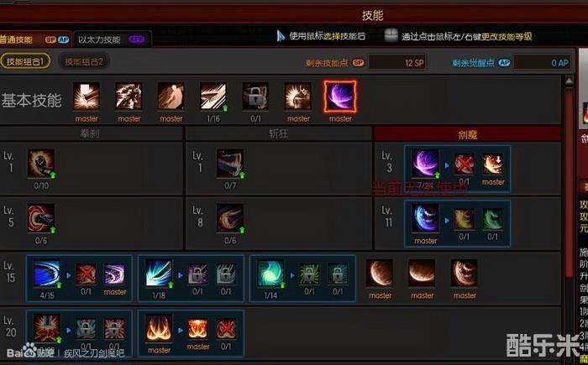Select the Lv.11 blue crescent skill icon
The image size is (588, 365).
coord(425,218)
